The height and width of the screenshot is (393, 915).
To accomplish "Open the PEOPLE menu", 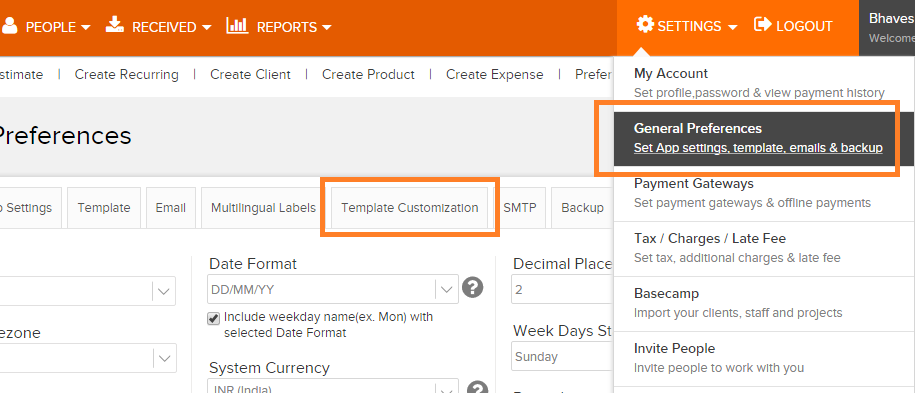I will (46, 27).
